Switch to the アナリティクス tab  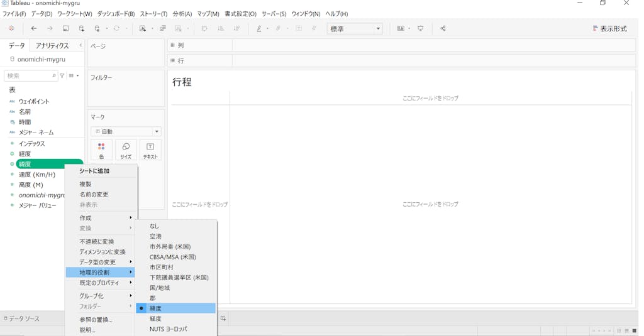(x=52, y=46)
